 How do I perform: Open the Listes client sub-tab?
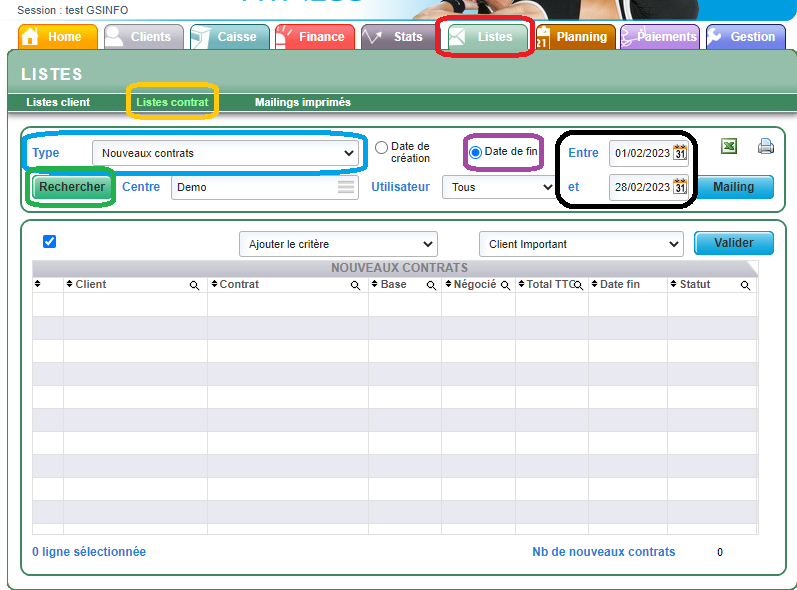point(58,102)
